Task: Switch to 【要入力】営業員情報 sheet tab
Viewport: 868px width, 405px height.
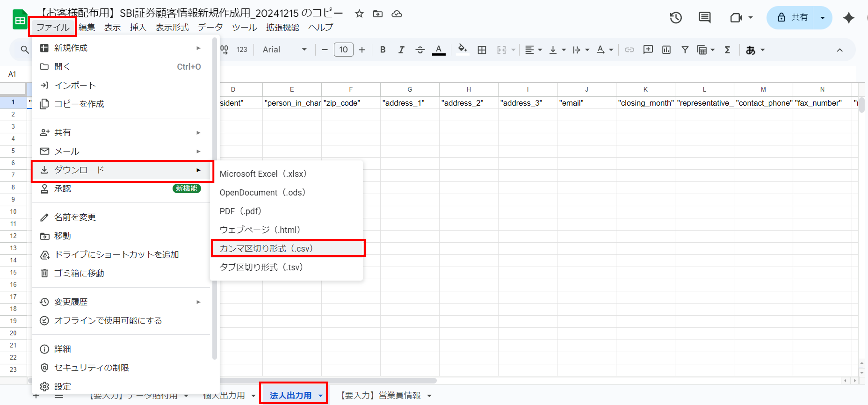Action: click(x=380, y=395)
